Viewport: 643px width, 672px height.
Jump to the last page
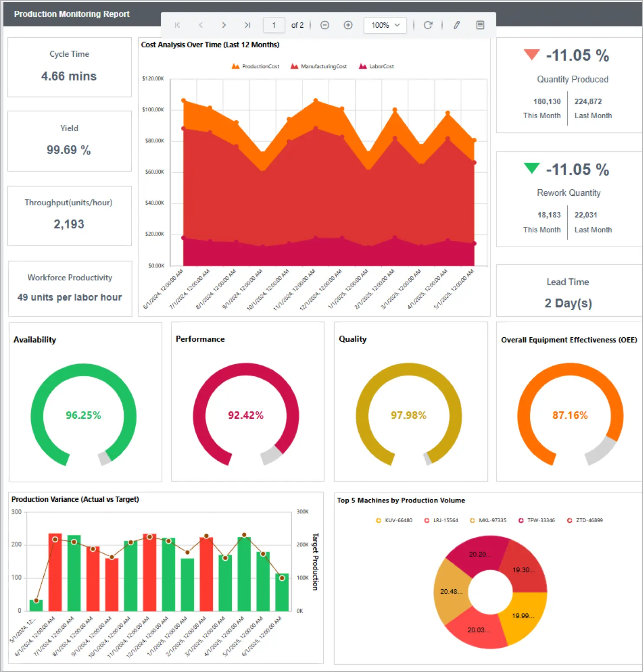[247, 25]
